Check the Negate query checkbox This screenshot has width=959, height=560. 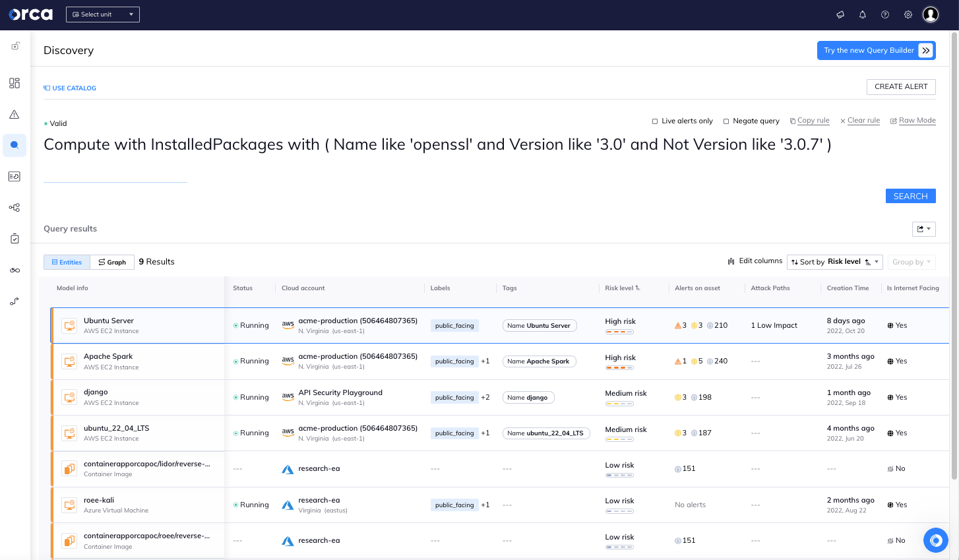tap(726, 121)
